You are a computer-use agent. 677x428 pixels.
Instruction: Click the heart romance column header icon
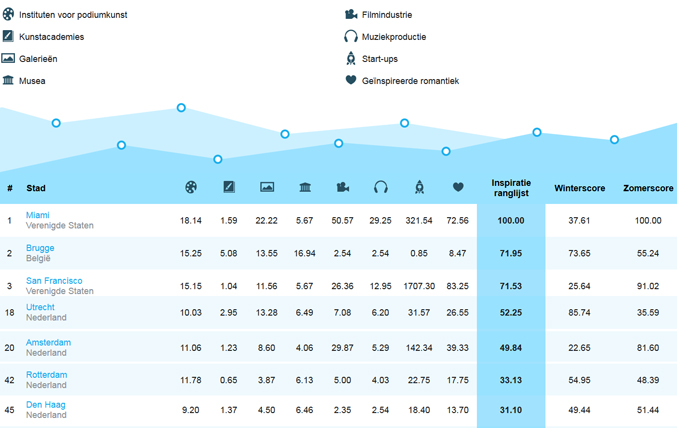pyautogui.click(x=458, y=187)
